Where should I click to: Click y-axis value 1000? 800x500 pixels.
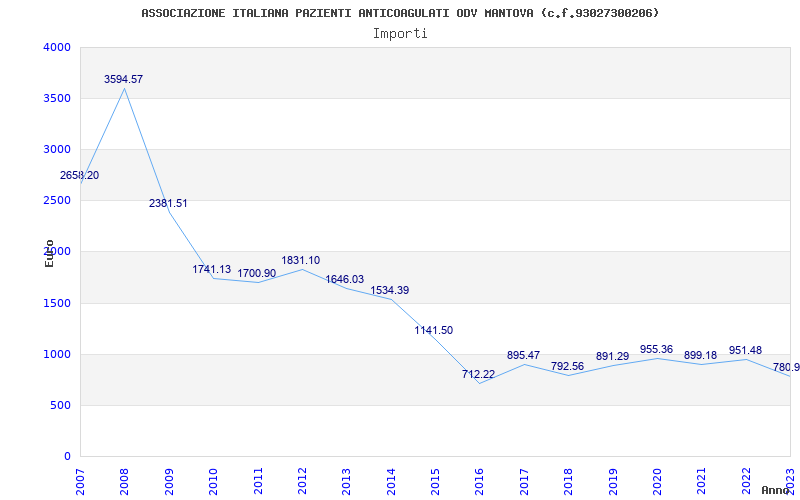click(x=57, y=354)
